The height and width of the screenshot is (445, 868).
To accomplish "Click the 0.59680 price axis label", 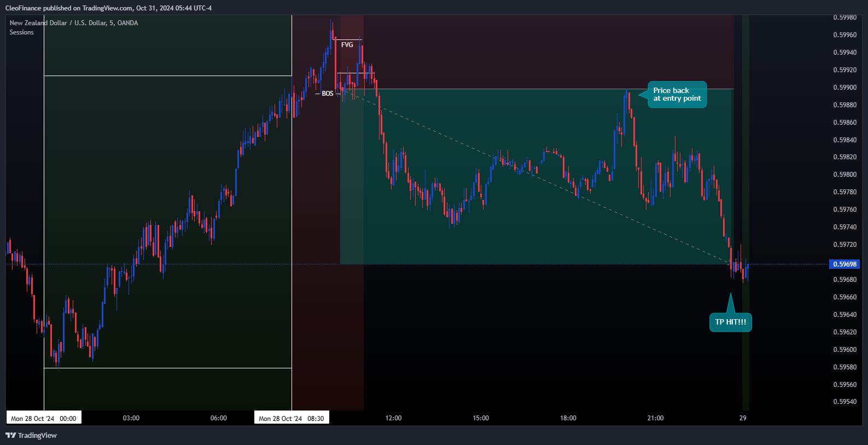I will tap(845, 280).
